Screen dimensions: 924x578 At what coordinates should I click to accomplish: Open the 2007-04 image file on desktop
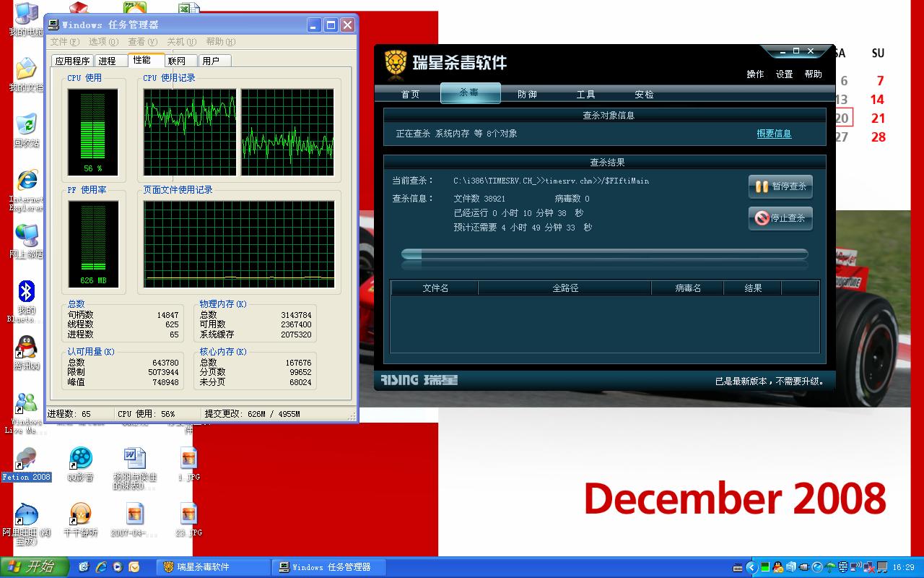click(135, 520)
